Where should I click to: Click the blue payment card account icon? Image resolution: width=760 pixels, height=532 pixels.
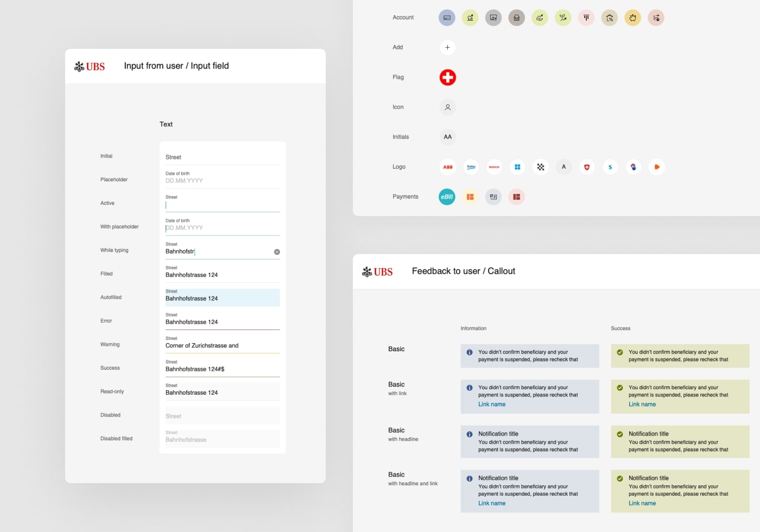[x=447, y=17]
